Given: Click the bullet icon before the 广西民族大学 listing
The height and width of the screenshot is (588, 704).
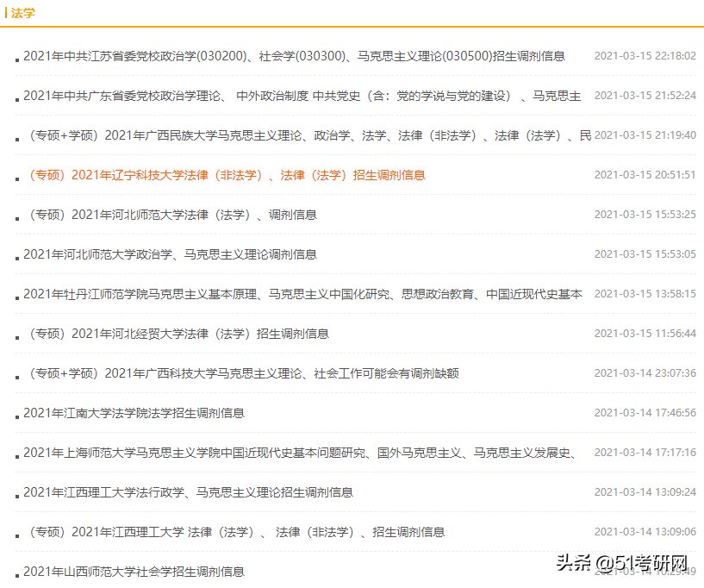Looking at the screenshot, I should (x=16, y=139).
